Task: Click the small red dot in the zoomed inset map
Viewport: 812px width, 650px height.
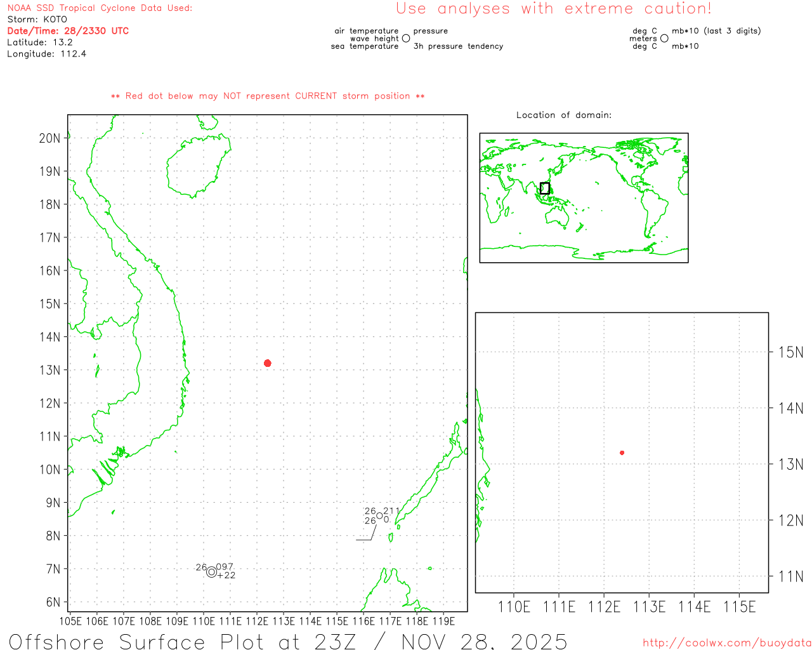Action: pos(622,453)
